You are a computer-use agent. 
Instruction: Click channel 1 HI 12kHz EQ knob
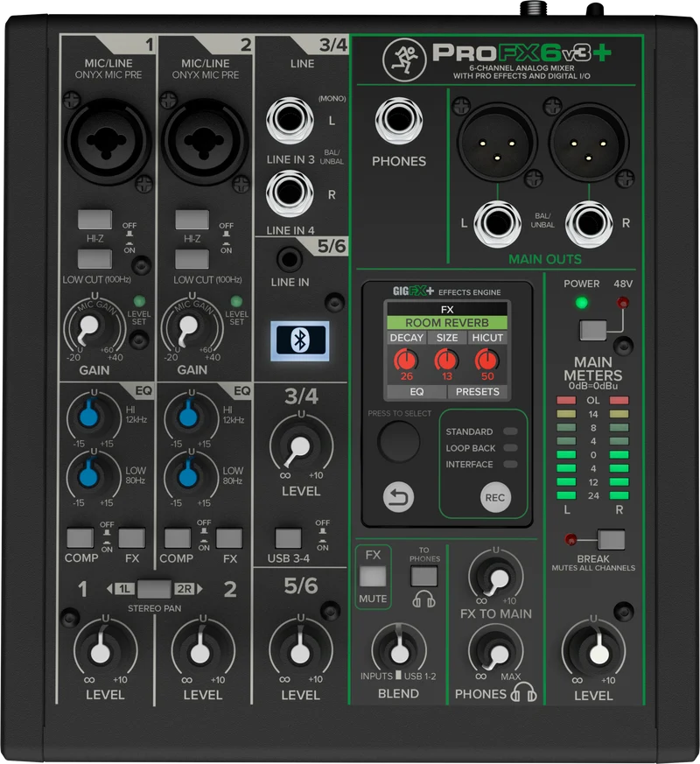click(x=89, y=417)
